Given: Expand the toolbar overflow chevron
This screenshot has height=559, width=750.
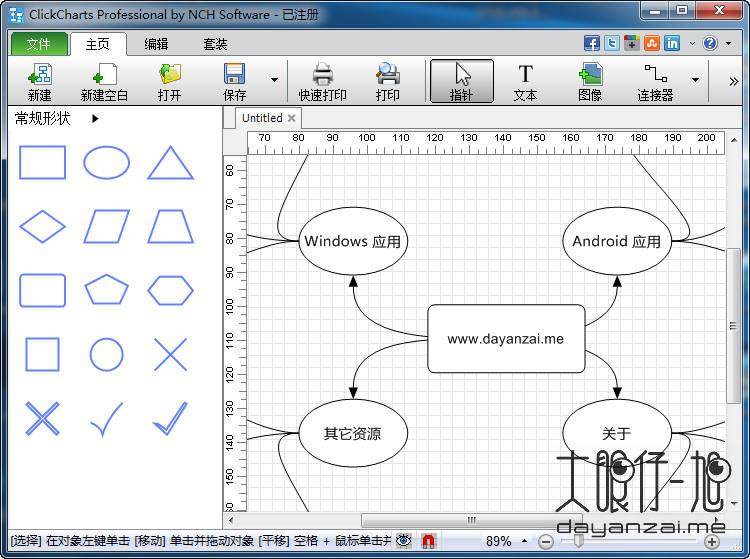Looking at the screenshot, I should [x=734, y=82].
